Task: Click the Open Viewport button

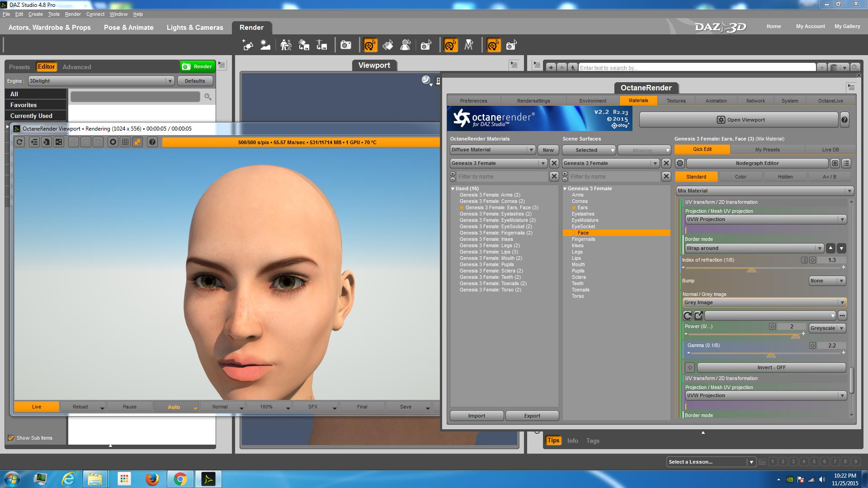Action: coord(739,120)
